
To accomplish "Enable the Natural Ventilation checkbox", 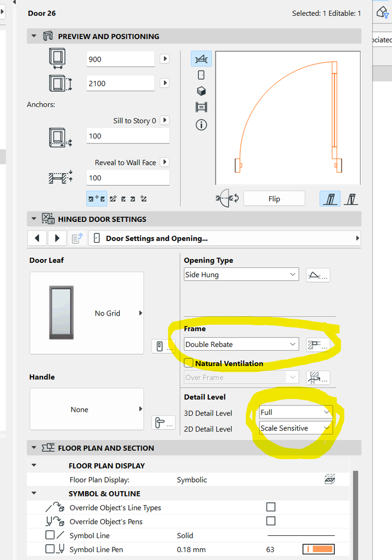I will click(189, 363).
